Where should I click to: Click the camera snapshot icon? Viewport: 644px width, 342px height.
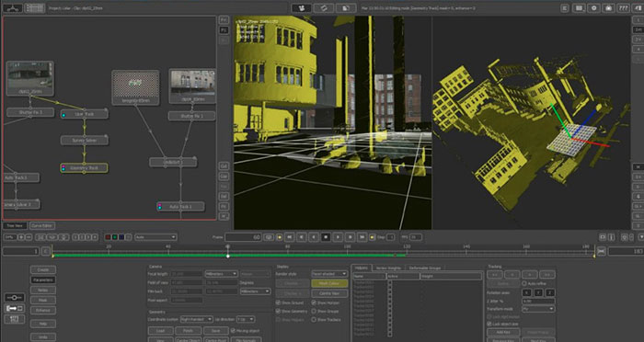tap(608, 8)
